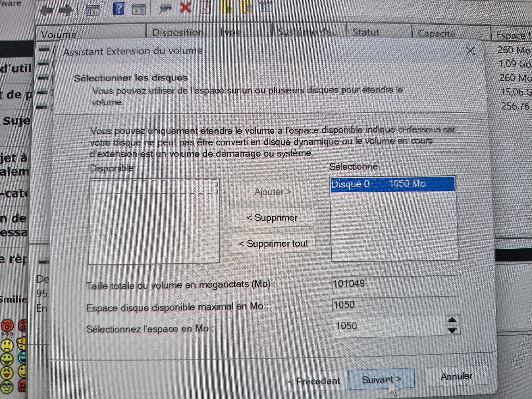Click the red X delete toolbar icon
This screenshot has width=532, height=399.
coord(185,8)
